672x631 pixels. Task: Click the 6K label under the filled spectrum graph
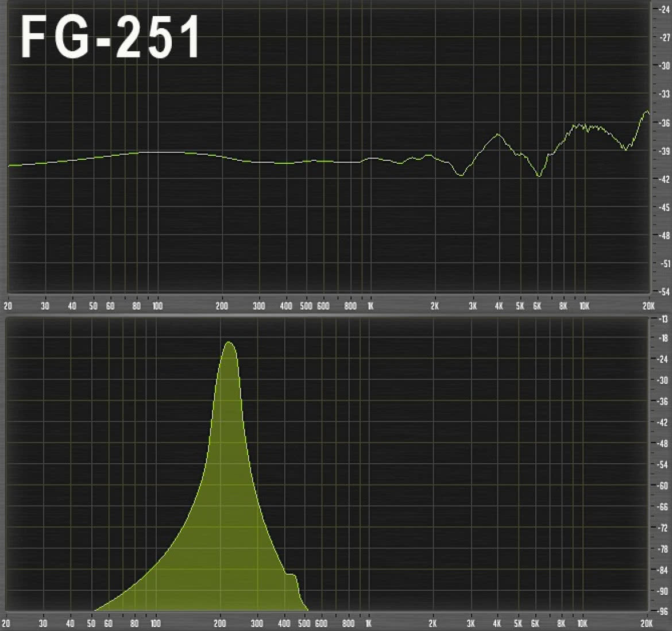535,624
